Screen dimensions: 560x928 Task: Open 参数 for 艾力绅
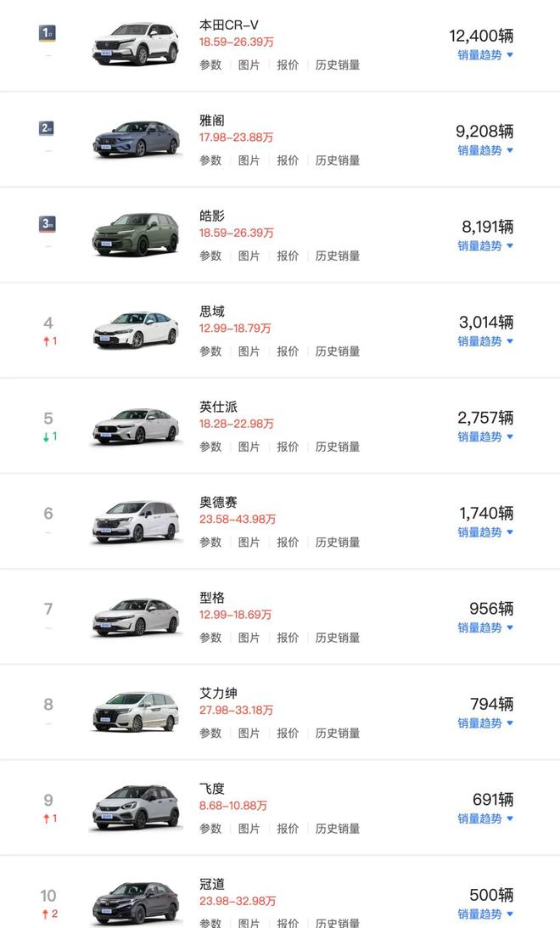coord(210,734)
